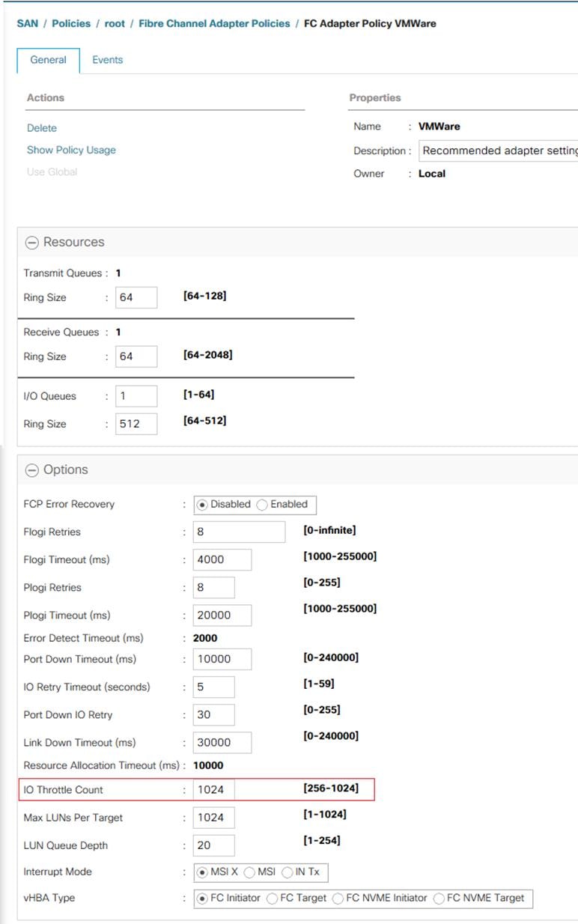Click the LUN Queue Depth field

(213, 845)
